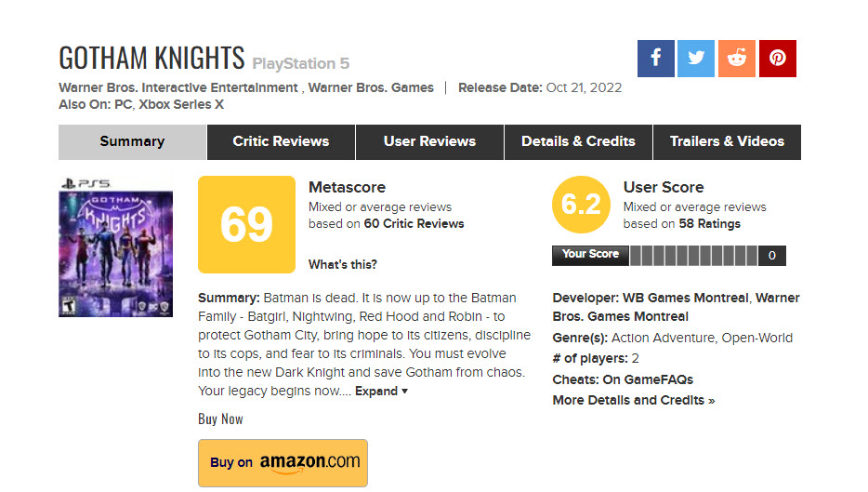The image size is (868, 492).
Task: Share page via Facebook icon
Action: [x=655, y=59]
